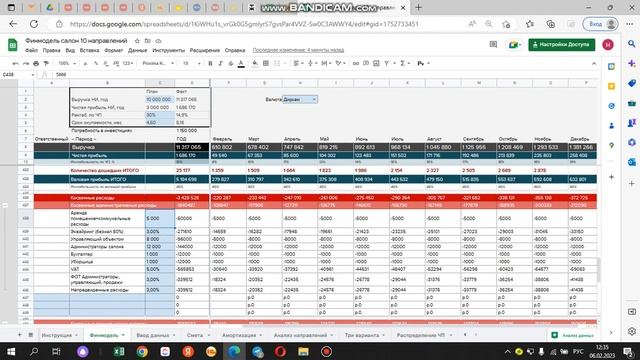
Task: Click the Google Sheets home logo
Action: 13,44
